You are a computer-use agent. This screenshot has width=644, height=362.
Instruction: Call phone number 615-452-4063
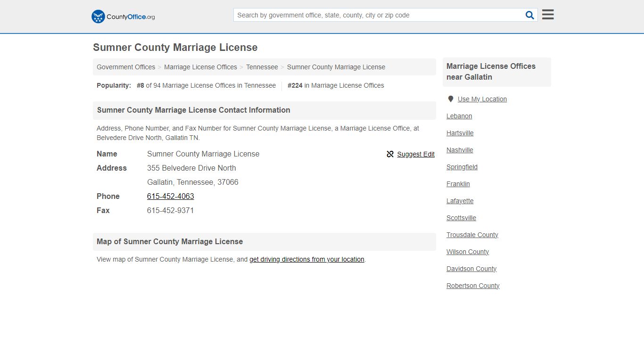tap(171, 196)
